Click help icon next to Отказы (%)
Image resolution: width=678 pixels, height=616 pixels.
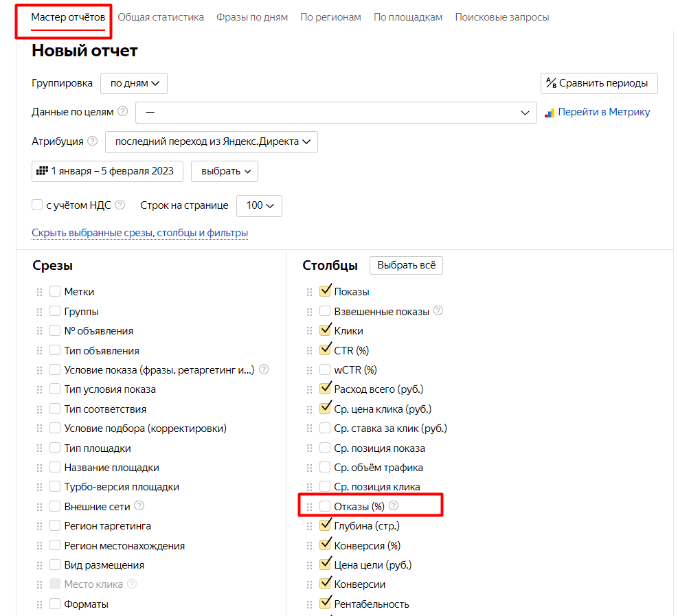point(394,506)
